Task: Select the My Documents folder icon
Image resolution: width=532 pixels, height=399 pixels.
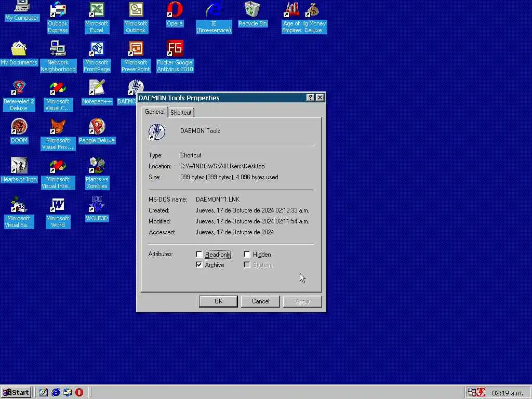Action: click(19, 54)
